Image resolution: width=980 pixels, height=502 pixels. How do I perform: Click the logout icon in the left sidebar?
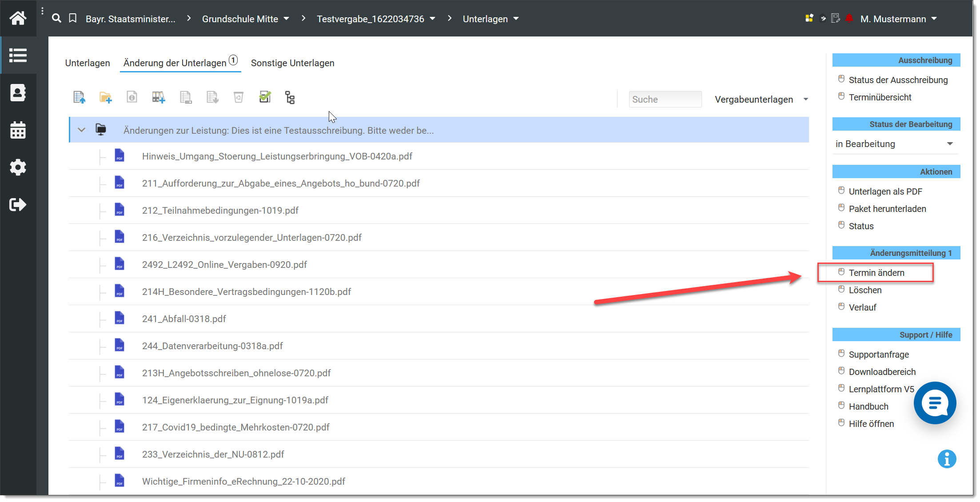coord(18,205)
